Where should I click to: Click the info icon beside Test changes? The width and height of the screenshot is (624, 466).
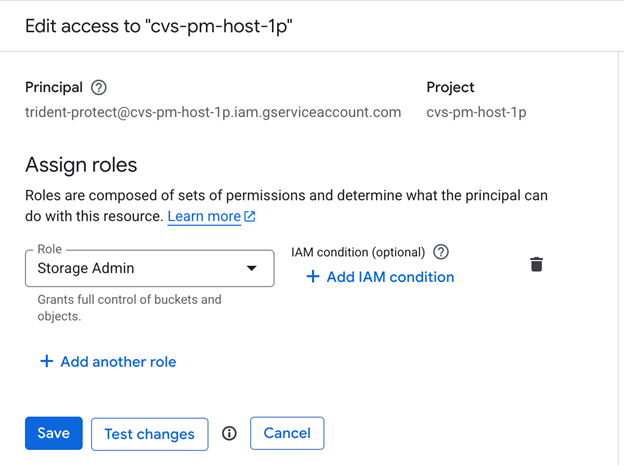[x=229, y=433]
